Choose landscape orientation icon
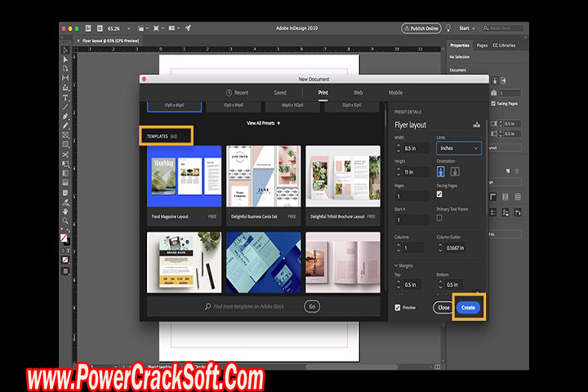588x392 pixels. click(x=453, y=172)
